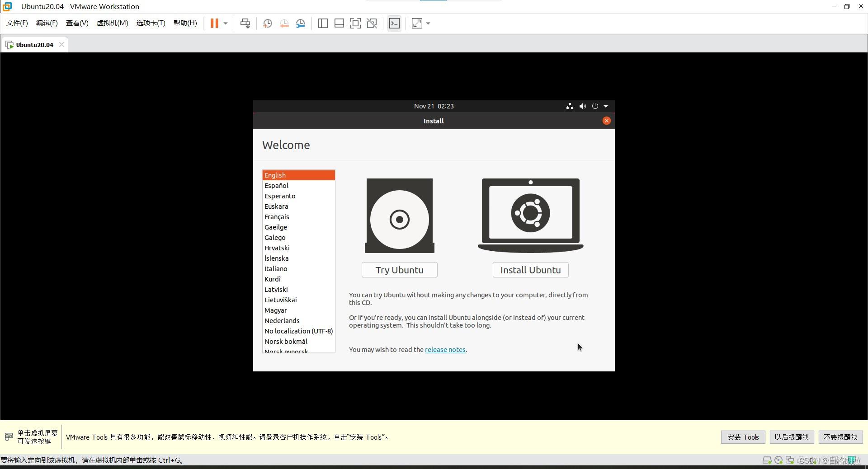This screenshot has width=868, height=469.
Task: Open the release notes link
Action: coord(445,350)
